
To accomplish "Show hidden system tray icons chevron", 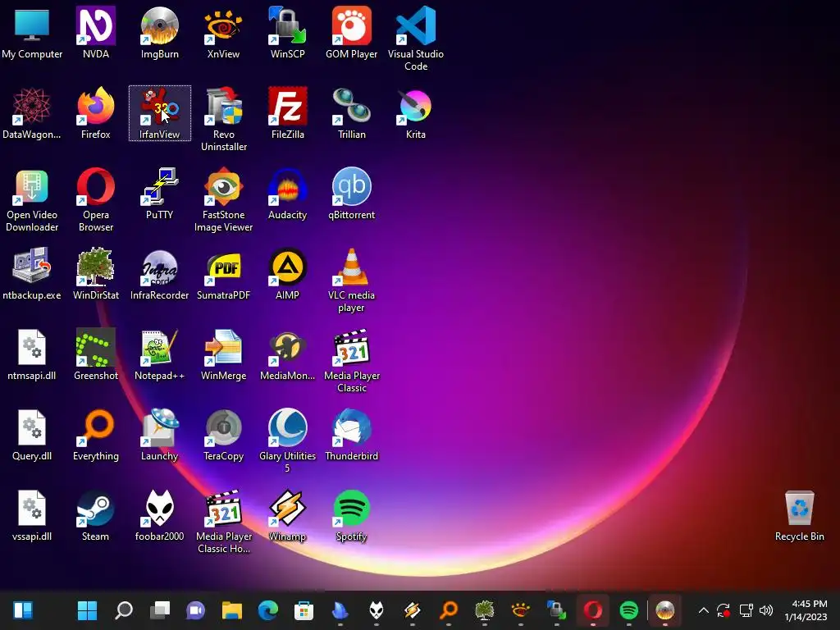I will [703, 610].
